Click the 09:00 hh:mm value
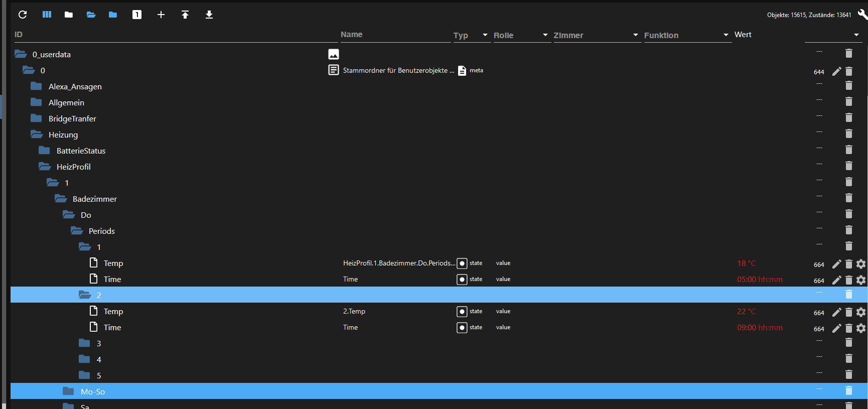The image size is (868, 409). (760, 328)
